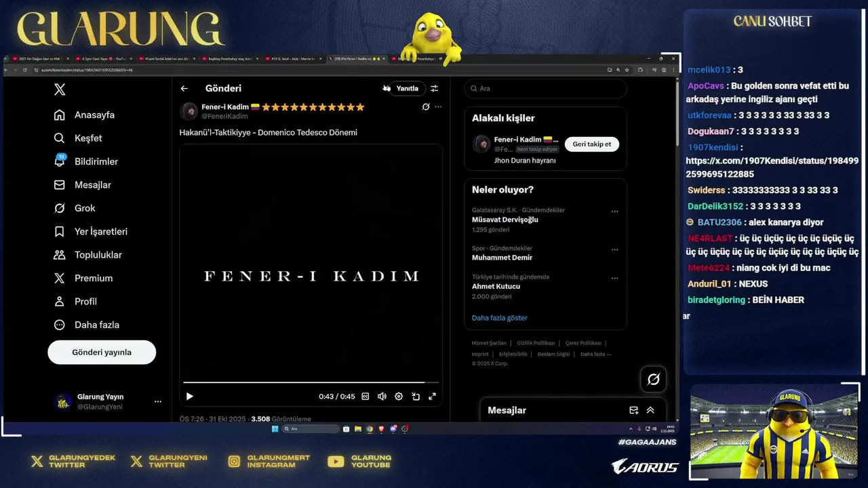
Task: Click Windows taskbar search box
Action: pyautogui.click(x=311, y=429)
